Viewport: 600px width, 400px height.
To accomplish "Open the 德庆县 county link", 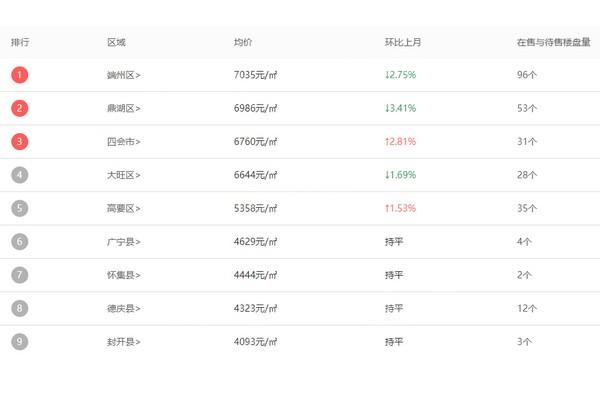I will (124, 309).
